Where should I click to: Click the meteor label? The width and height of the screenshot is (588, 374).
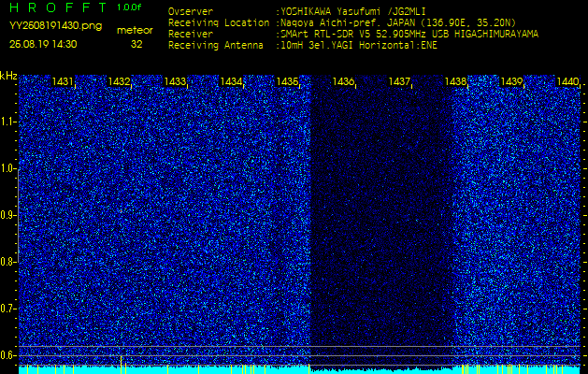click(x=135, y=31)
